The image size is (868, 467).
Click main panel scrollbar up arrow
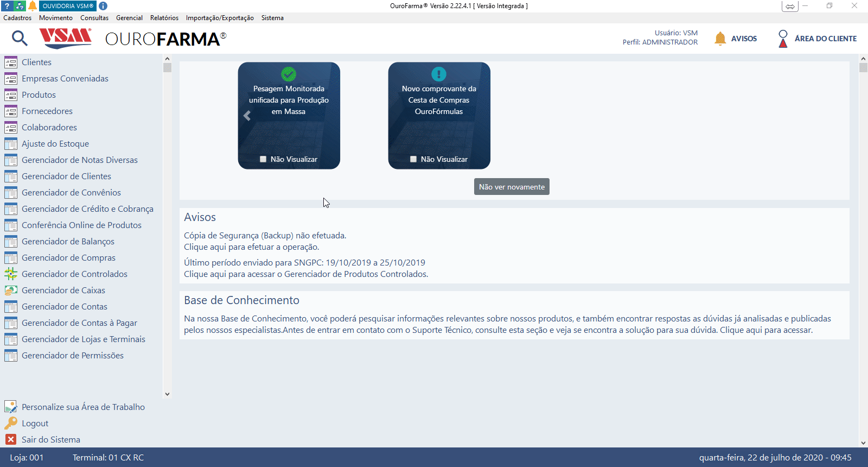pos(863,59)
